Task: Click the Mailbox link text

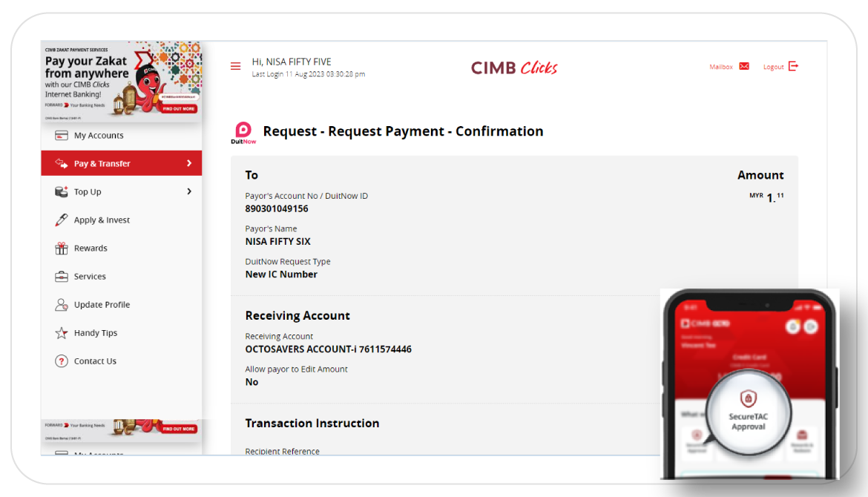Action: [x=720, y=67]
